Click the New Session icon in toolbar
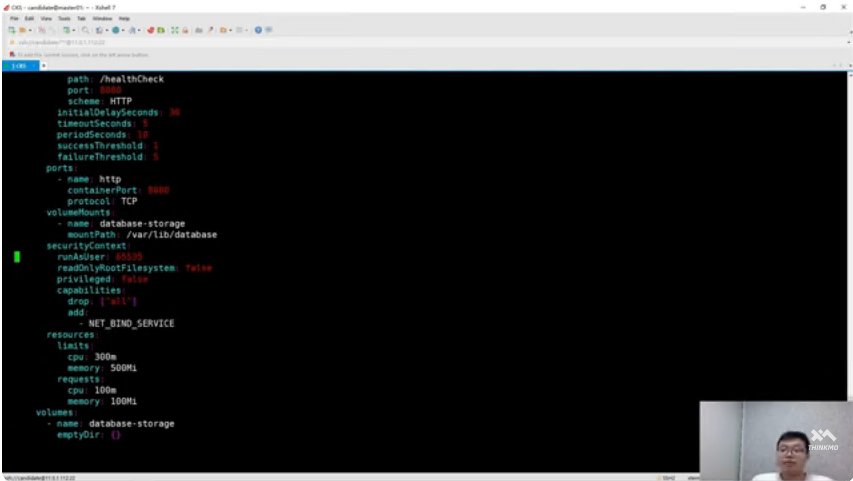The height and width of the screenshot is (481, 853). (11, 30)
